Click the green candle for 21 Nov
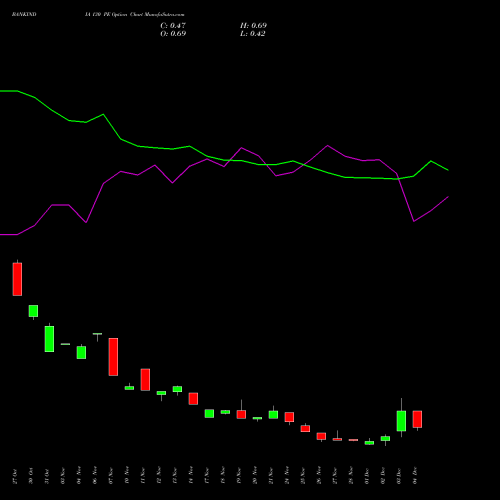Screen dimensions: 500x500 point(273,414)
